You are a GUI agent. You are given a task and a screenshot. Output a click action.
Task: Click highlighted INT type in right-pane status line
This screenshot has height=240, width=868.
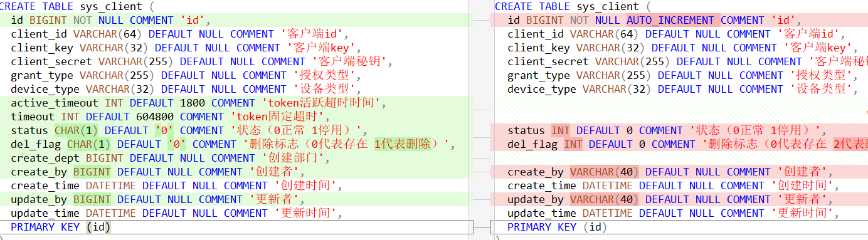point(561,130)
